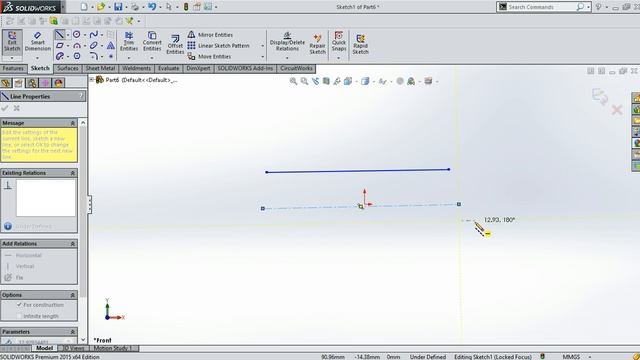
Task: Confirm Line Properties with green checkmark
Action: (5, 108)
